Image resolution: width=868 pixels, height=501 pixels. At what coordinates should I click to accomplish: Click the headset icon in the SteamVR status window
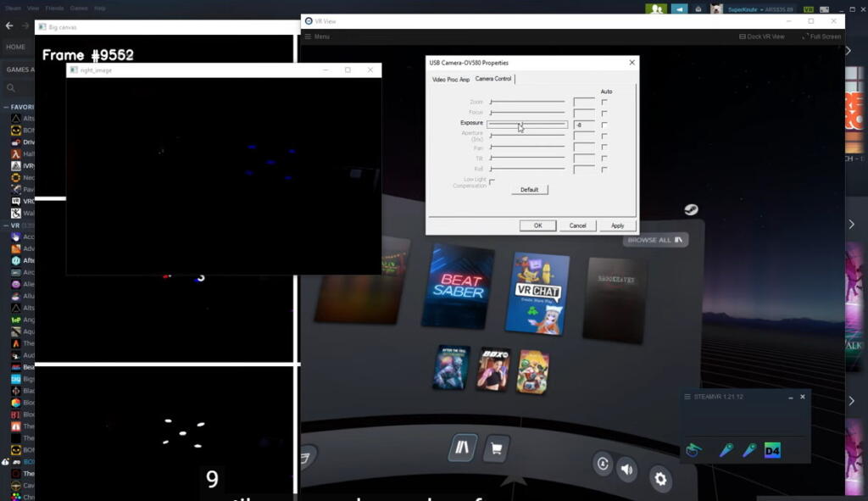(695, 449)
